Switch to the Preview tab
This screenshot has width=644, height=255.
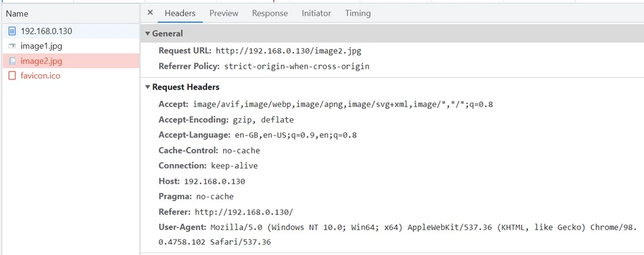pyautogui.click(x=224, y=13)
